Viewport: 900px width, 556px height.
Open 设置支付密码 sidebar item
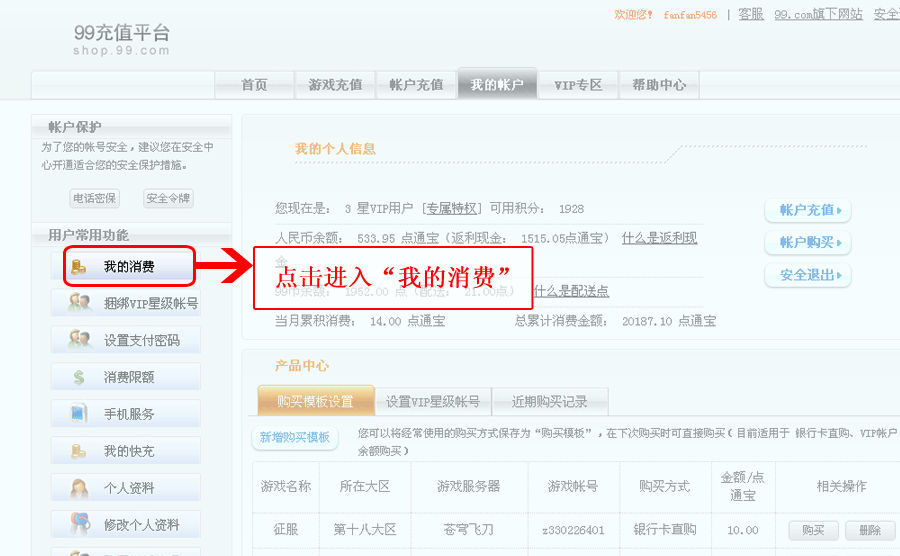click(126, 340)
